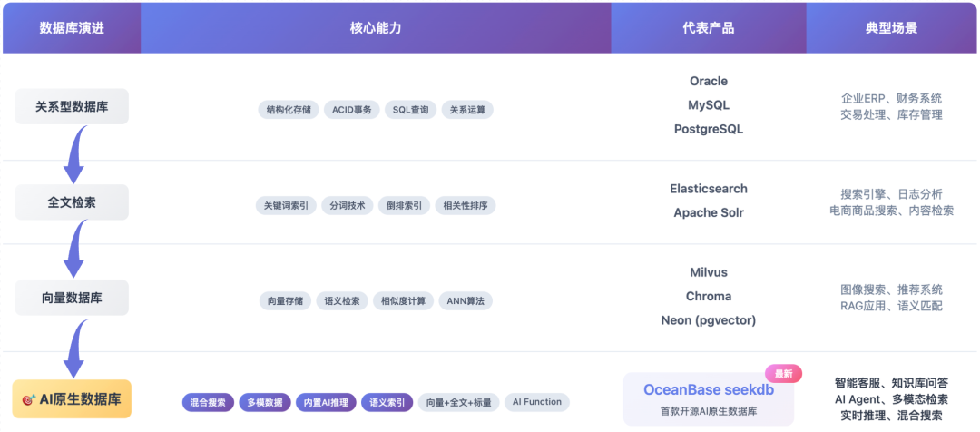Viewport: 980px width, 432px height.
Task: Click the 代表产品 column header
Action: 708,28
